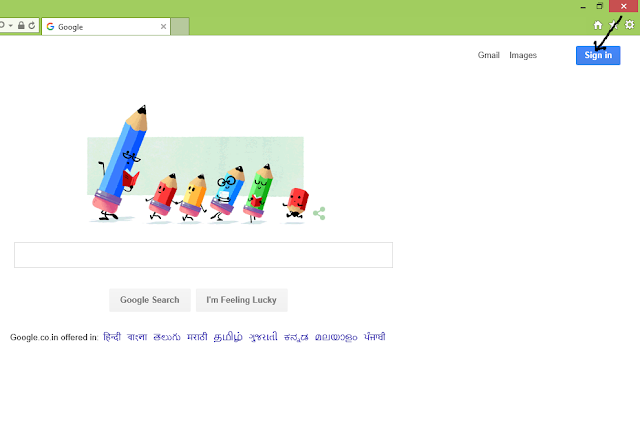The width and height of the screenshot is (640, 421).
Task: Share the doodle using share icon
Action: pyautogui.click(x=319, y=213)
